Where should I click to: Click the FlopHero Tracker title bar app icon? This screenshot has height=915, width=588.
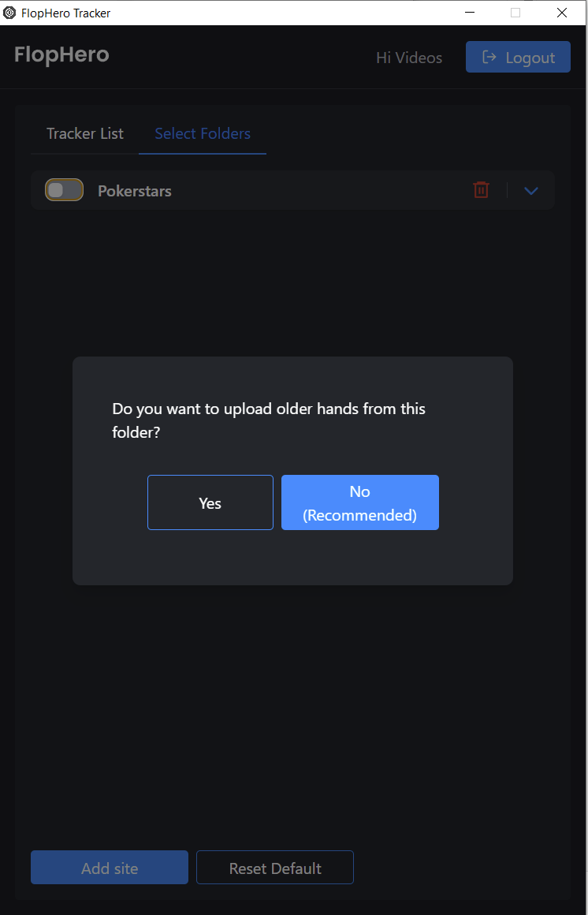point(9,13)
